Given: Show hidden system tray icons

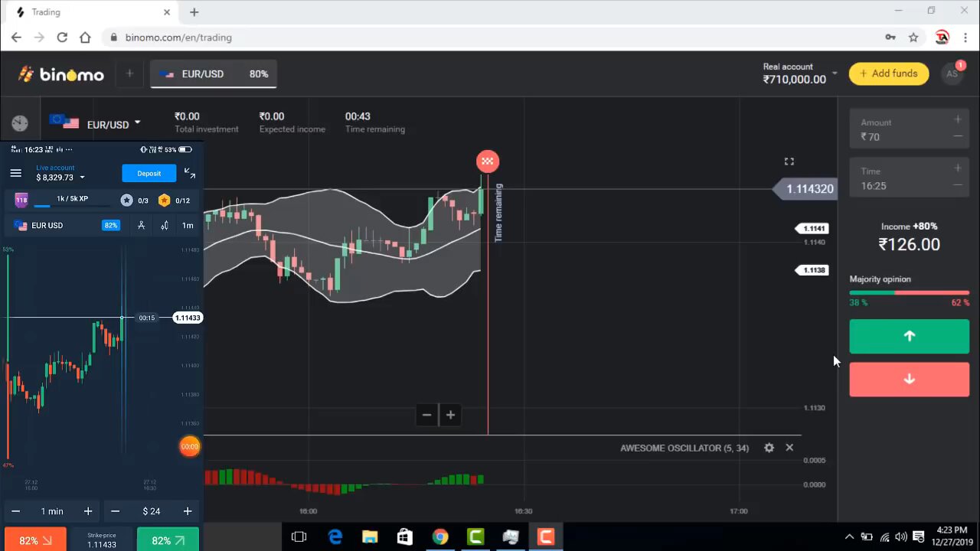Looking at the screenshot, I should (849, 537).
